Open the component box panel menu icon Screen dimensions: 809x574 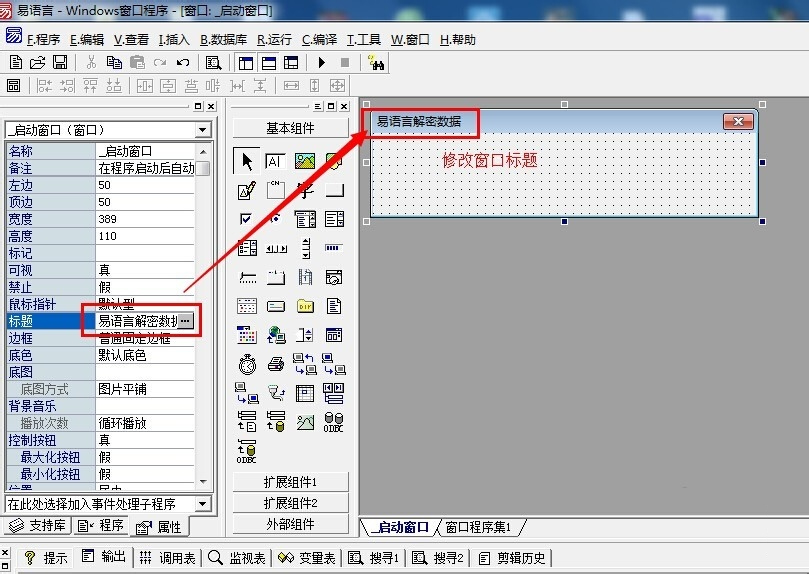coord(318,106)
